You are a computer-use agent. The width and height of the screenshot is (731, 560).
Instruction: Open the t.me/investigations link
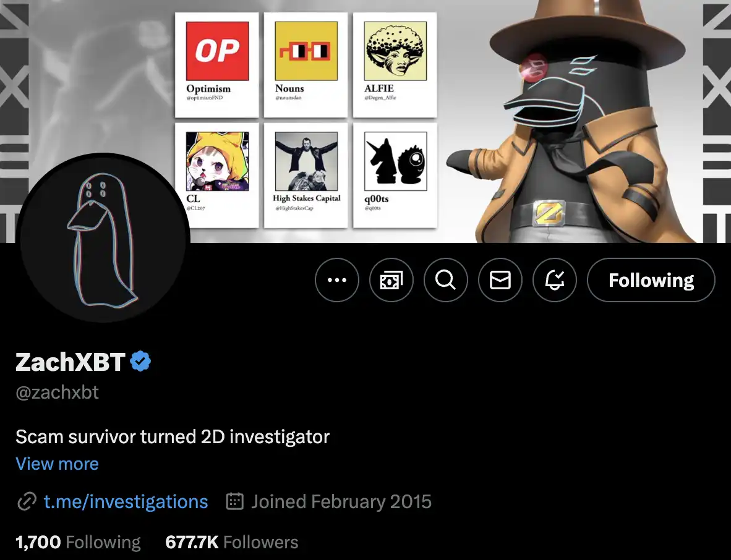[126, 501]
